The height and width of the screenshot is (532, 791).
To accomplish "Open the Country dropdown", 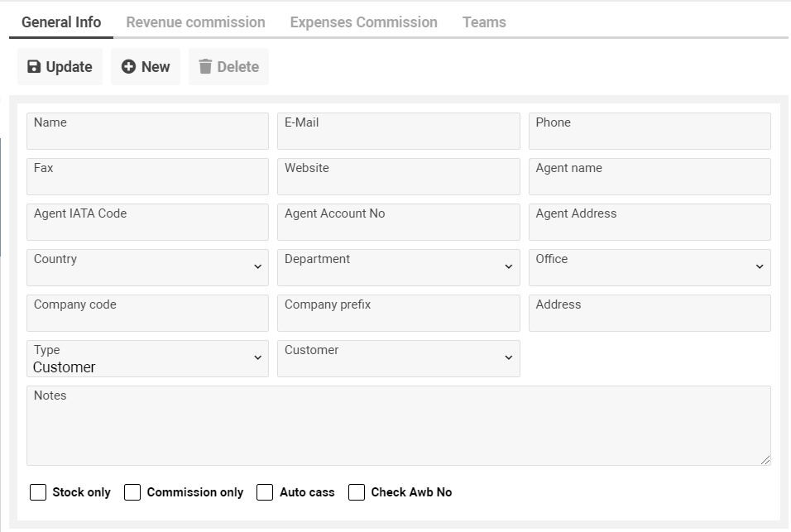I will click(257, 266).
